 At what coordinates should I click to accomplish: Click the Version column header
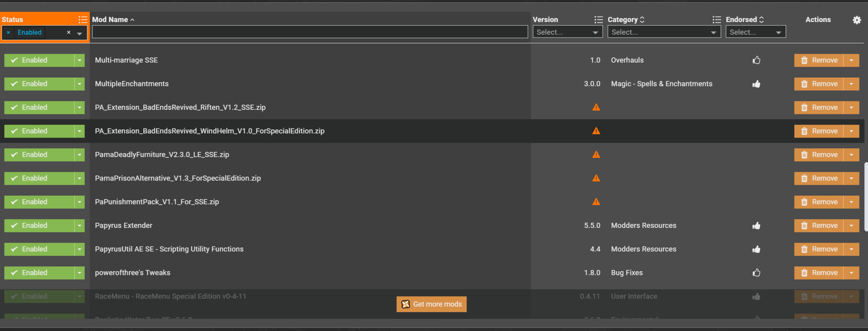pyautogui.click(x=545, y=19)
